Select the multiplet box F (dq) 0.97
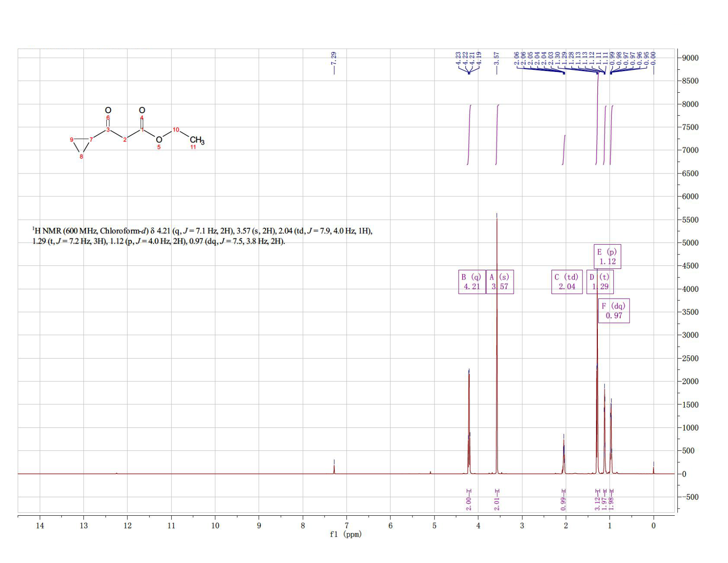Viewport: 728px width, 563px height. coord(614,311)
